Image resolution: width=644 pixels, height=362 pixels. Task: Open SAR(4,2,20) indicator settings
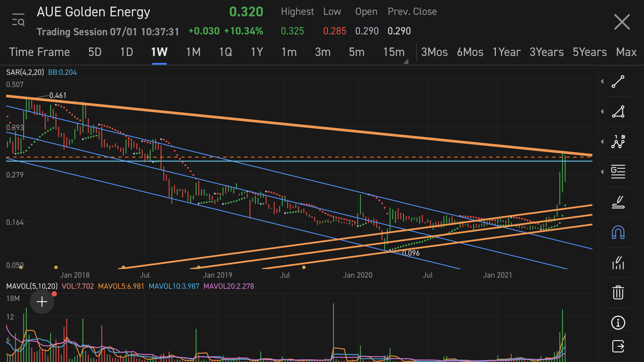[x=25, y=72]
